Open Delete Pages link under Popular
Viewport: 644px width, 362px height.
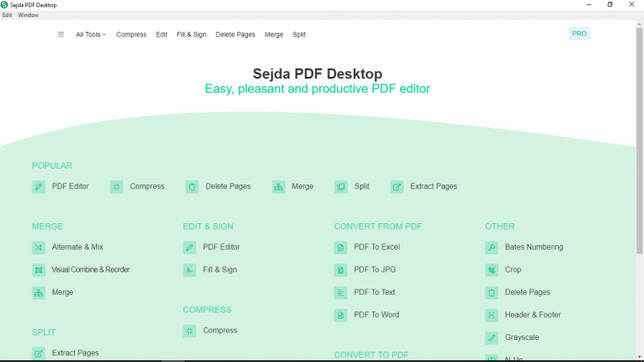point(228,186)
